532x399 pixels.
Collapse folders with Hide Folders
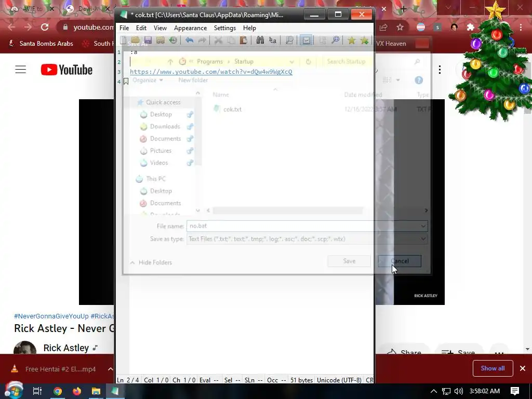click(151, 262)
